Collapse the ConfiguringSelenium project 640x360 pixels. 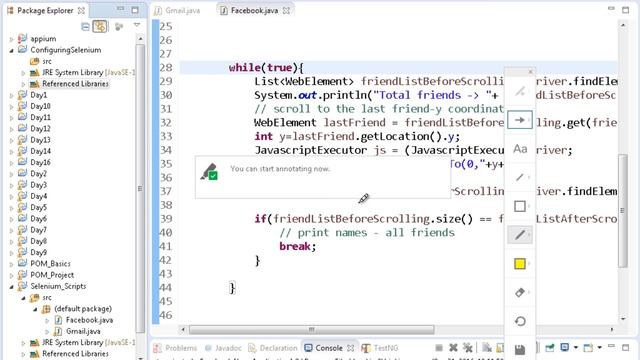coord(11,50)
